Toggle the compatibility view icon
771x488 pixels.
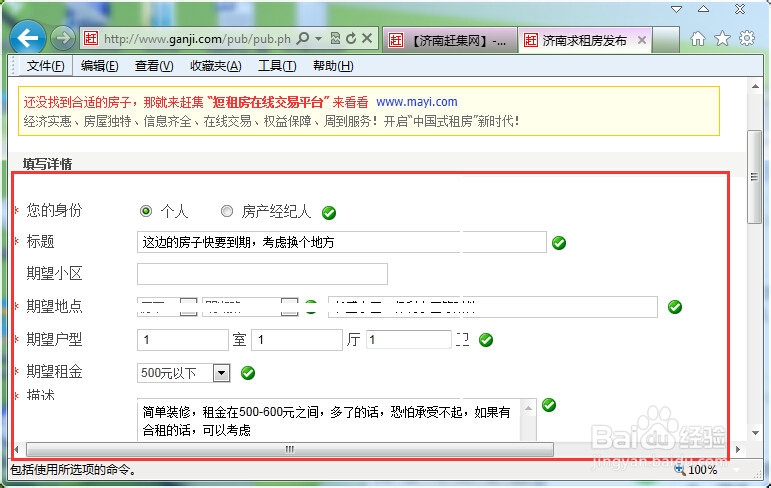tap(335, 38)
